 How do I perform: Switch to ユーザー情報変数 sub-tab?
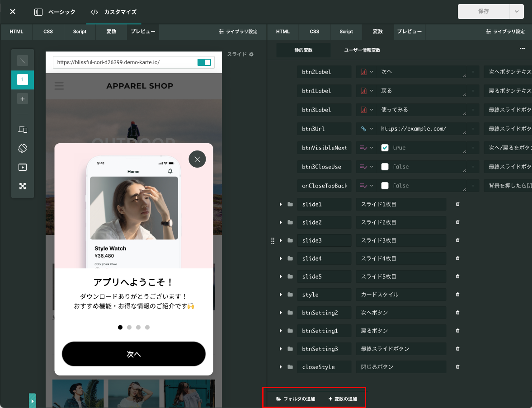[362, 50]
